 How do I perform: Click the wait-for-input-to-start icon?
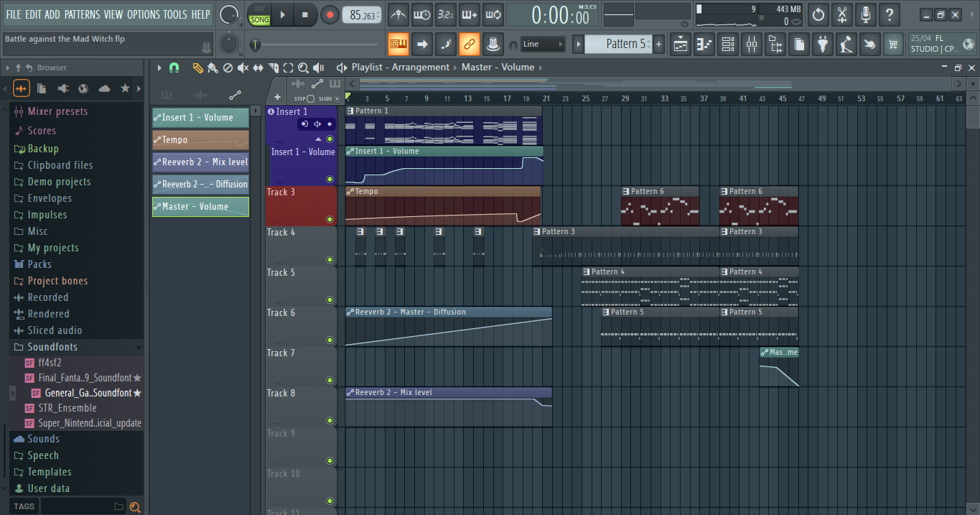(x=422, y=14)
